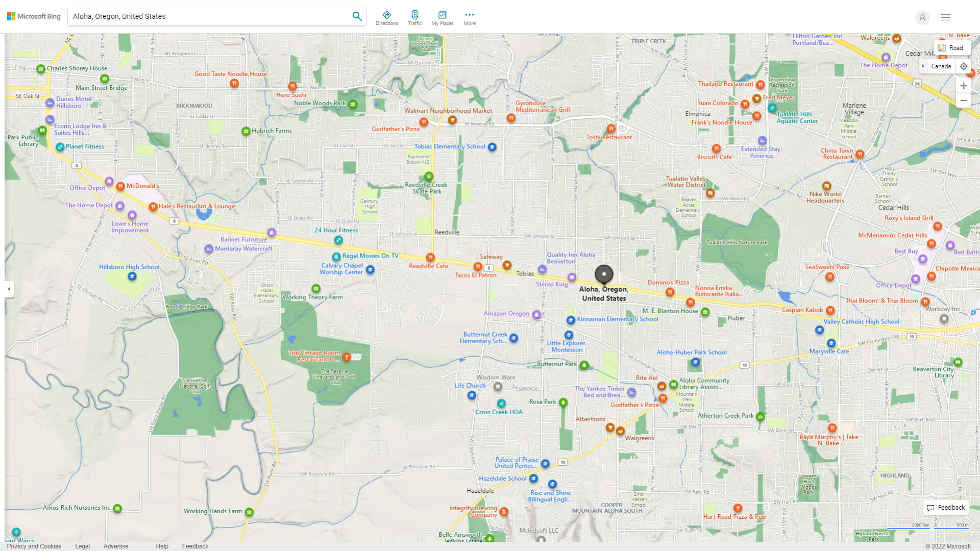Expand the Canada region arrow

tap(922, 66)
